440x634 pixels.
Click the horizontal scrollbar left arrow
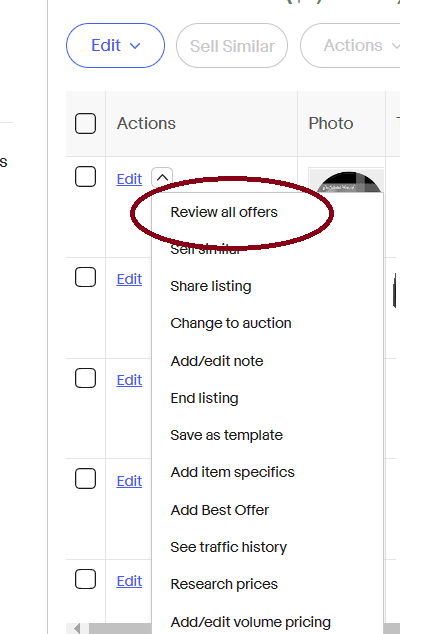point(77,628)
